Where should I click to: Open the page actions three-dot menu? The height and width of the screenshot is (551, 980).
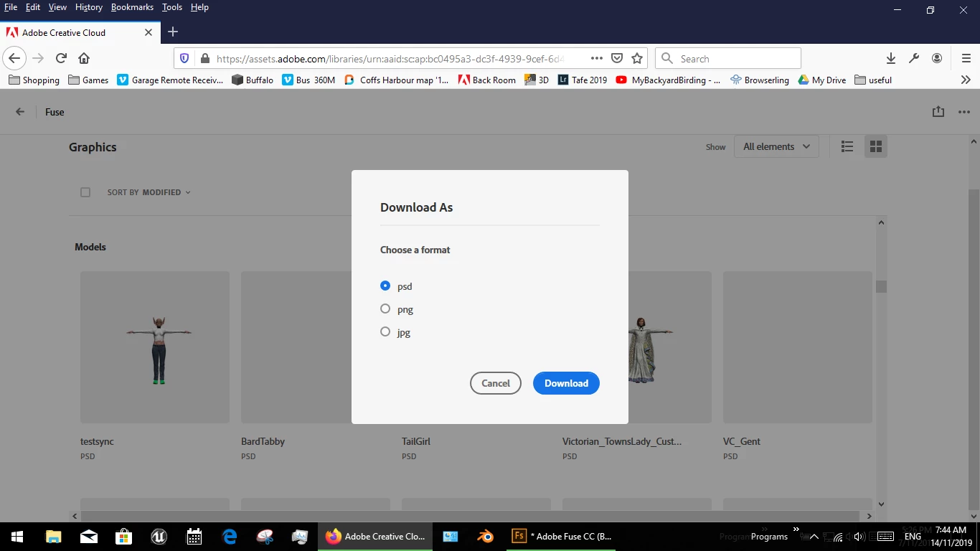click(x=597, y=58)
